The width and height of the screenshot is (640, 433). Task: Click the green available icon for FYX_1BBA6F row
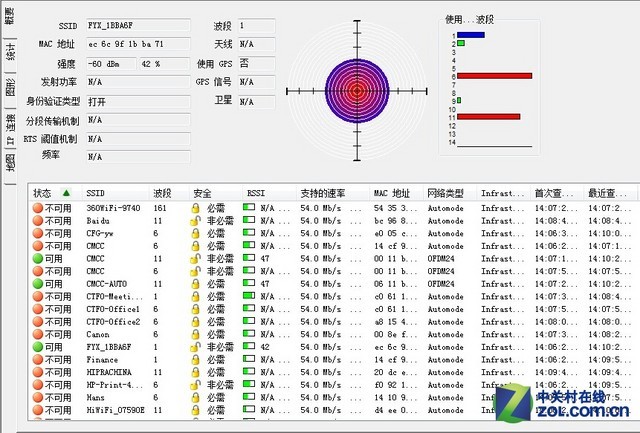pyautogui.click(x=38, y=347)
